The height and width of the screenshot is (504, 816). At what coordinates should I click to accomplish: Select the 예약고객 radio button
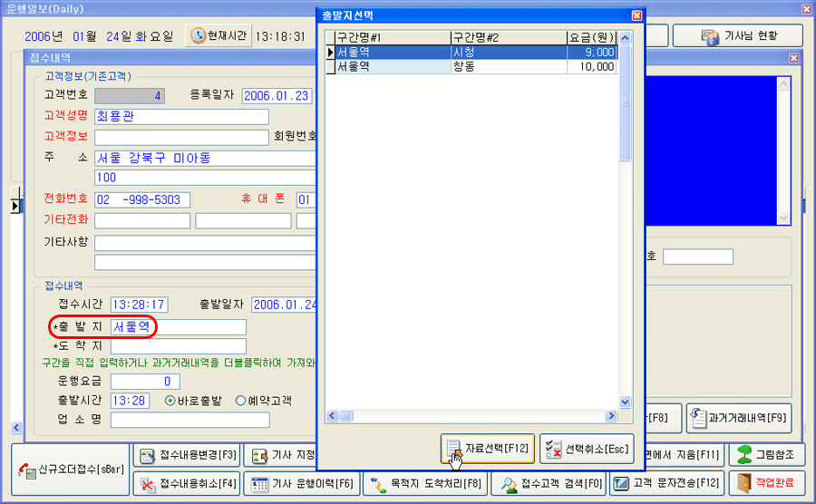(240, 401)
